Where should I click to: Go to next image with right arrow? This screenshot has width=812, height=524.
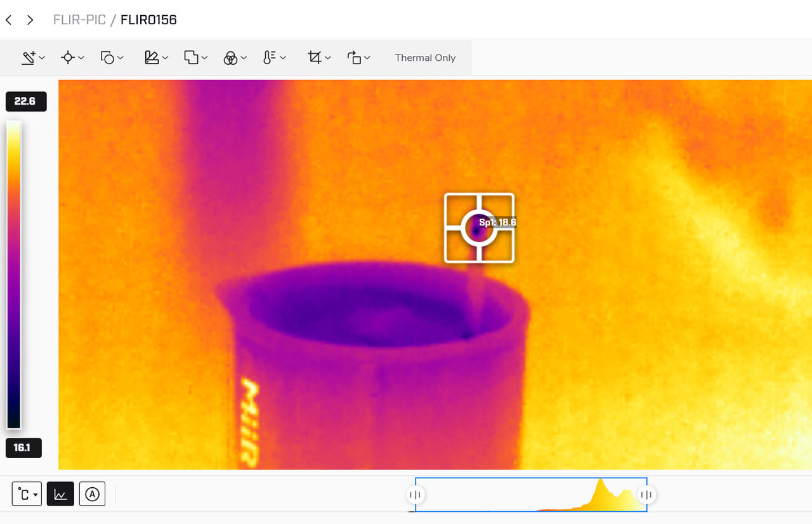(x=30, y=20)
